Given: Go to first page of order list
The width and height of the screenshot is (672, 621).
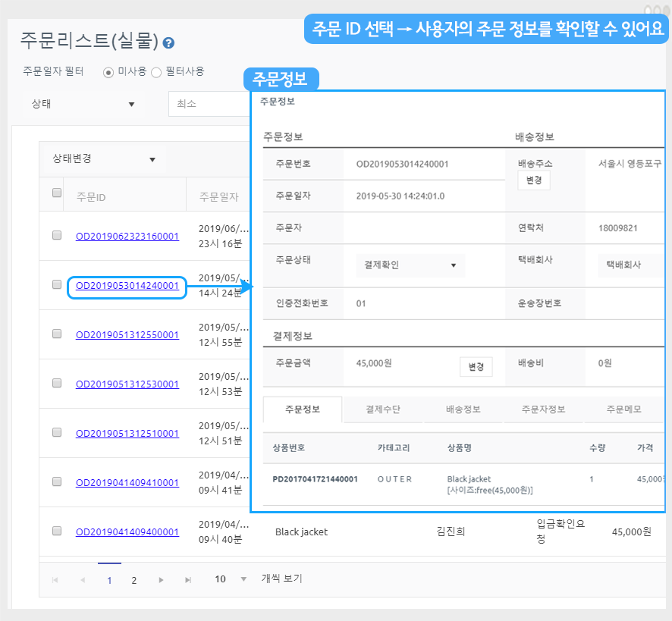Looking at the screenshot, I should click(55, 580).
